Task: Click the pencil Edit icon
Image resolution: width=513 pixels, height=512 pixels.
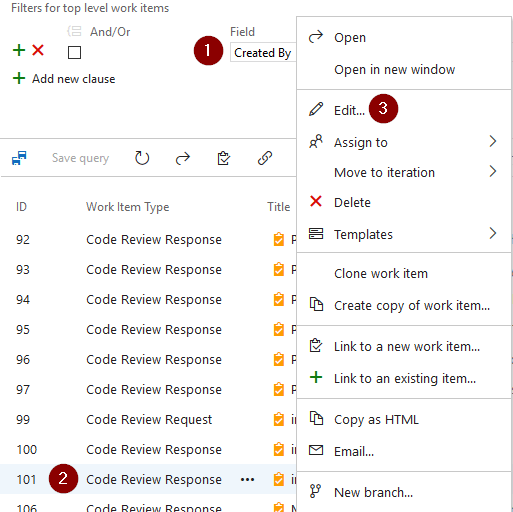Action: pos(316,109)
